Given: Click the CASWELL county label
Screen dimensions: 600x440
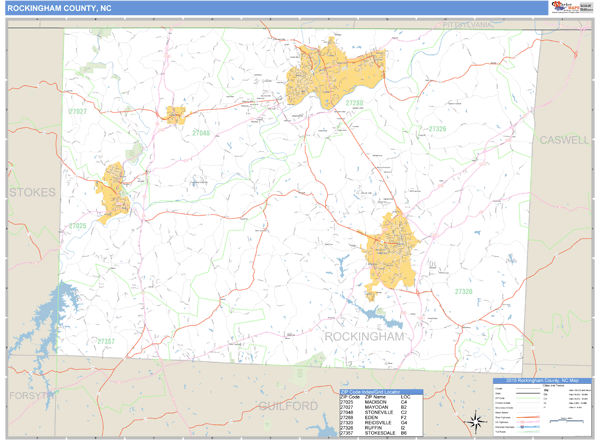Looking at the screenshot, I should tap(563, 141).
